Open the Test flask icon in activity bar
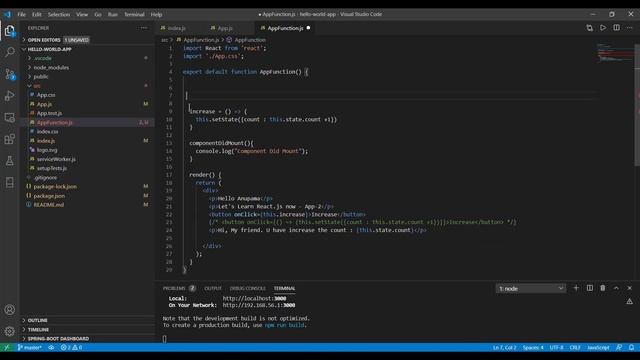This screenshot has height=360, width=640. click(x=10, y=161)
